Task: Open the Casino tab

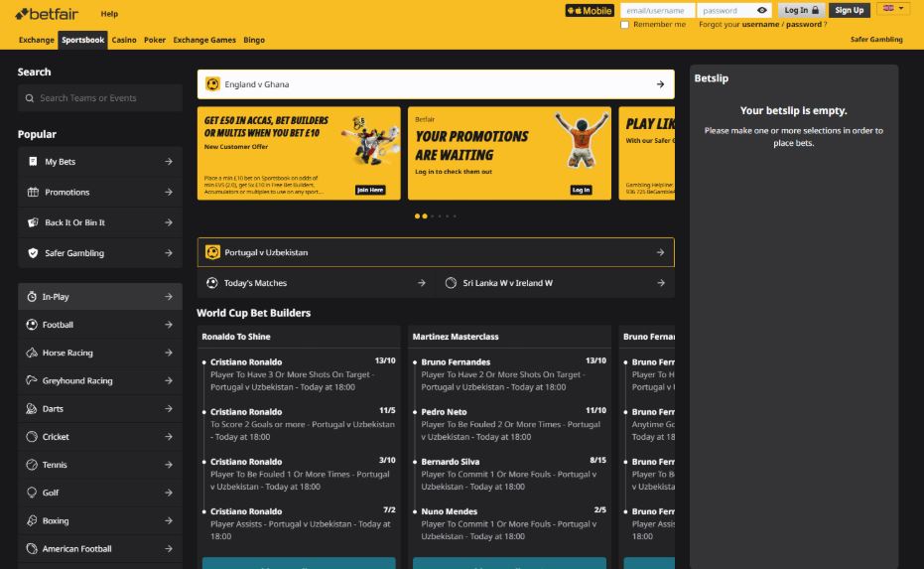Action: [124, 40]
